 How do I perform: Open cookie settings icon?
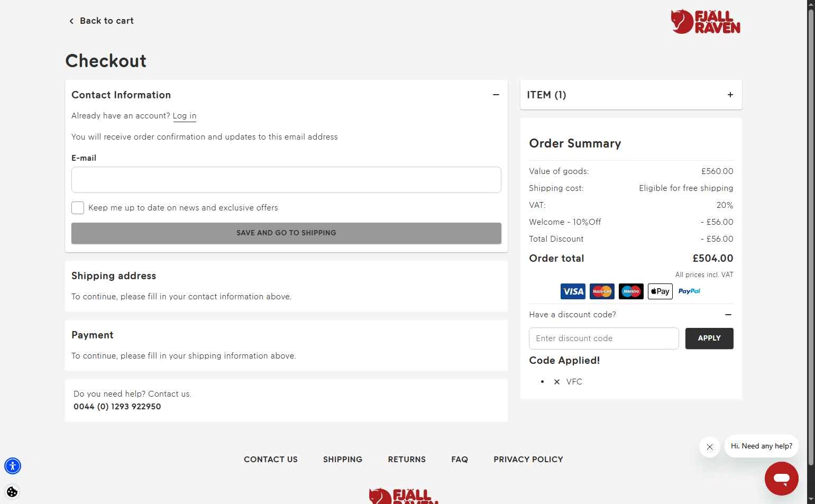point(12,492)
